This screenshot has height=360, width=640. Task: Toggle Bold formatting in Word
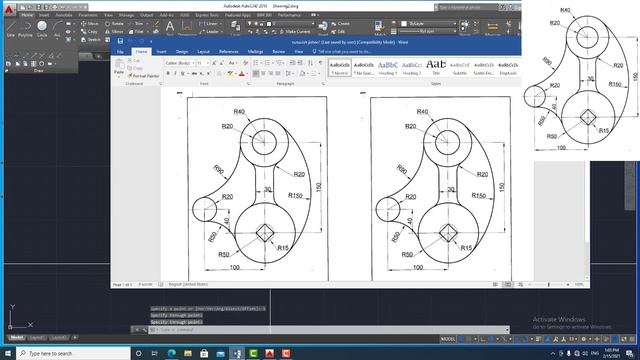coord(168,73)
